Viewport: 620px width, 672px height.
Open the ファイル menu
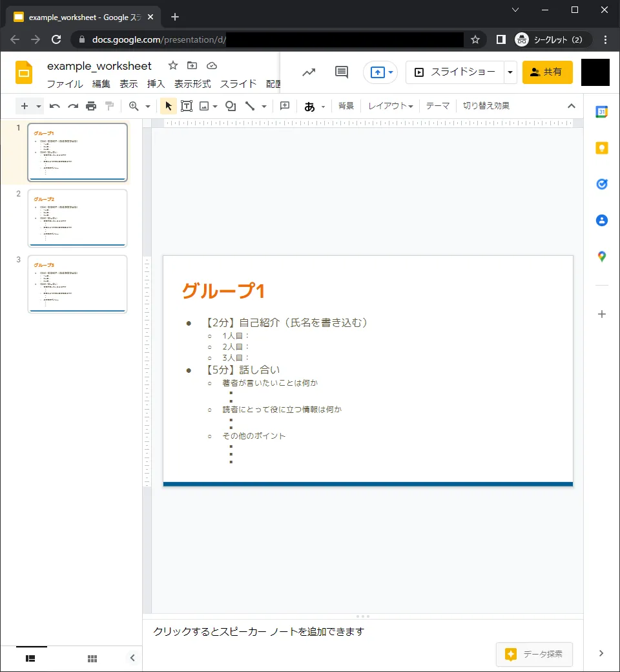pyautogui.click(x=65, y=84)
